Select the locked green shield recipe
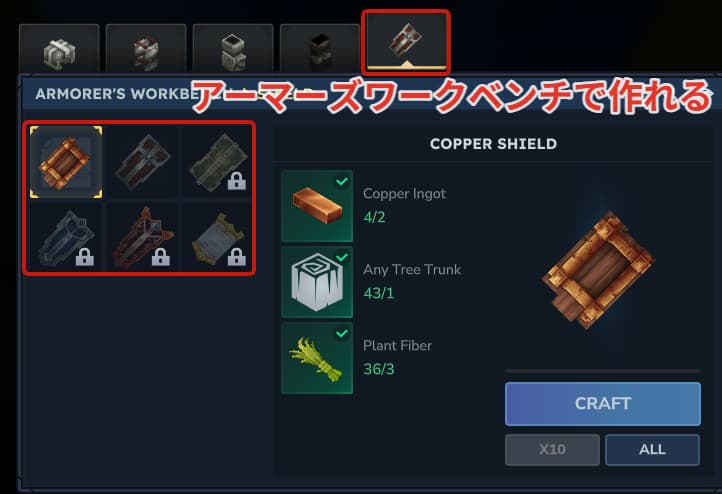722x494 pixels. pyautogui.click(x=218, y=162)
